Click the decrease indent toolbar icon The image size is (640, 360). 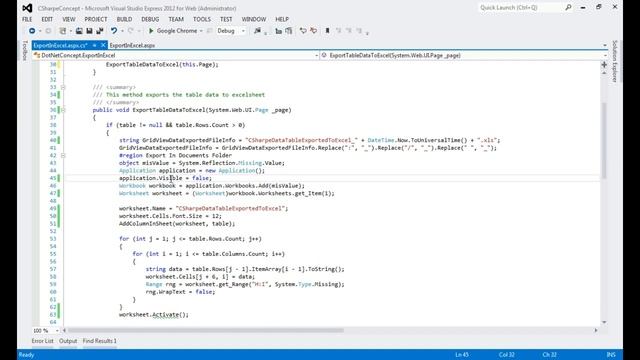[x=279, y=31]
